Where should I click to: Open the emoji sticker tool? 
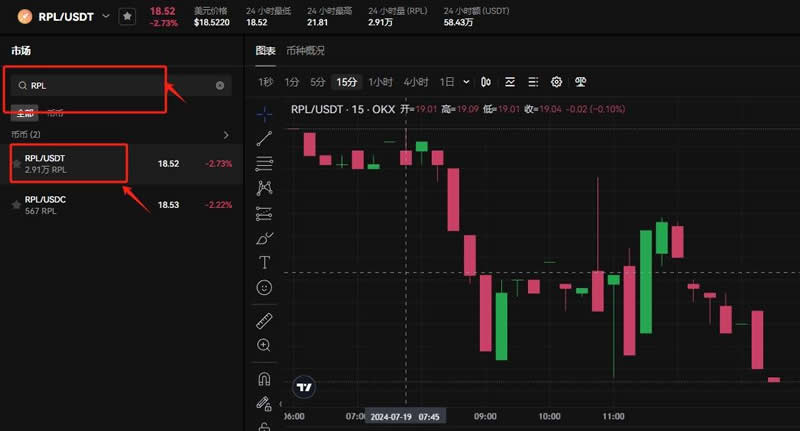264,288
